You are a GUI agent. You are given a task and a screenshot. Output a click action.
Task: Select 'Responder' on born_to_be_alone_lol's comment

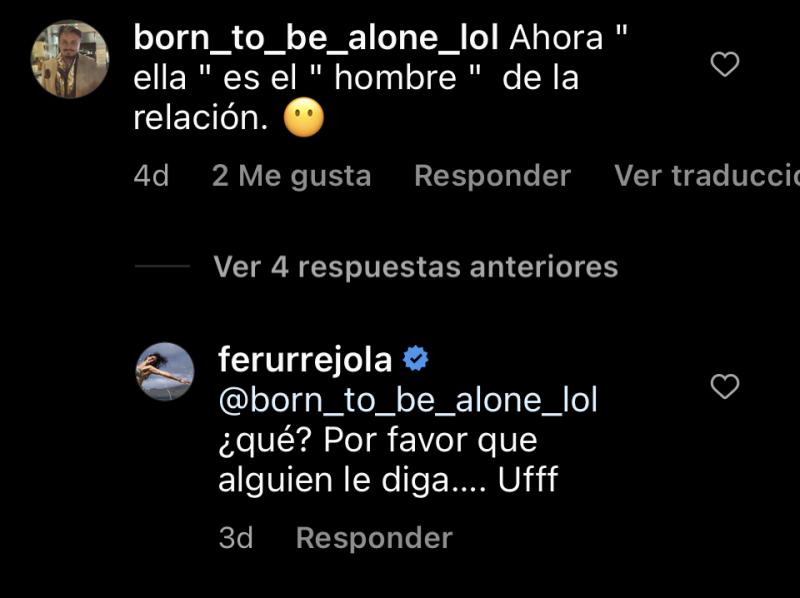point(491,175)
